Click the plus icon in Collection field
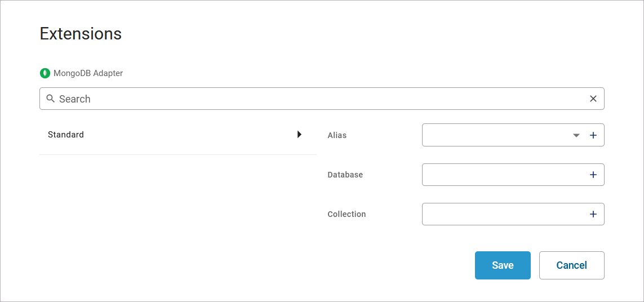The image size is (644, 302). point(593,214)
